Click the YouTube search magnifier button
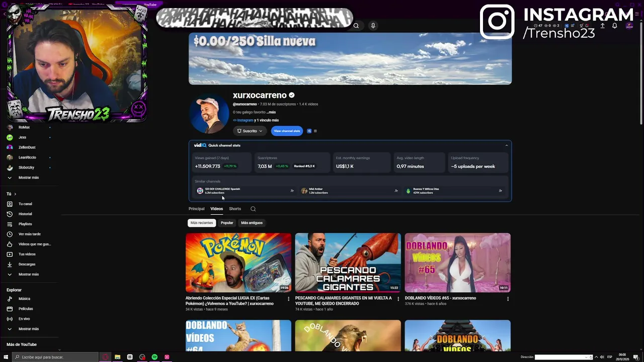Image resolution: width=644 pixels, height=362 pixels. tap(356, 26)
